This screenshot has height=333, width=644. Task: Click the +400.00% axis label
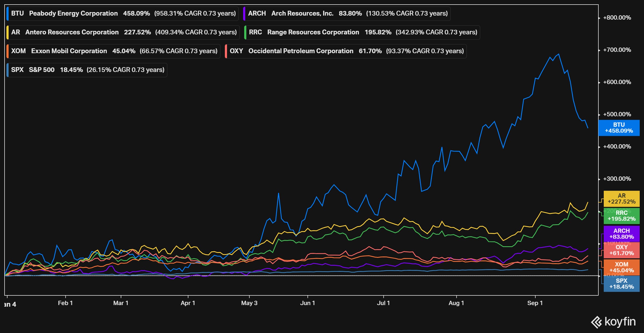617,147
